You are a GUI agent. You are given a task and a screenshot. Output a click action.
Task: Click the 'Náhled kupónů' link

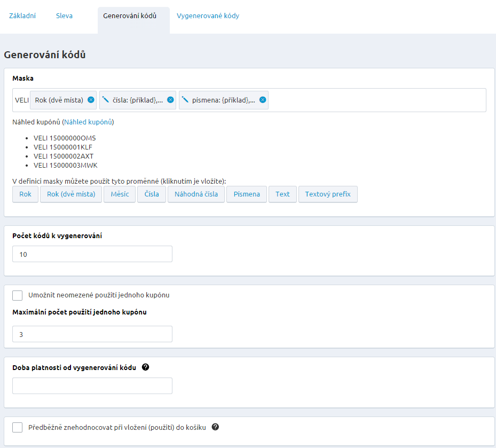click(x=88, y=122)
